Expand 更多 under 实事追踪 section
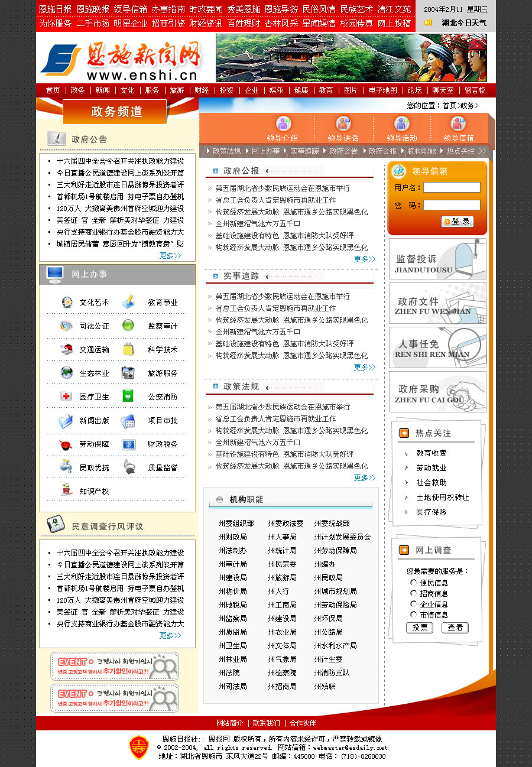Image resolution: width=532 pixels, height=767 pixels. tap(364, 367)
